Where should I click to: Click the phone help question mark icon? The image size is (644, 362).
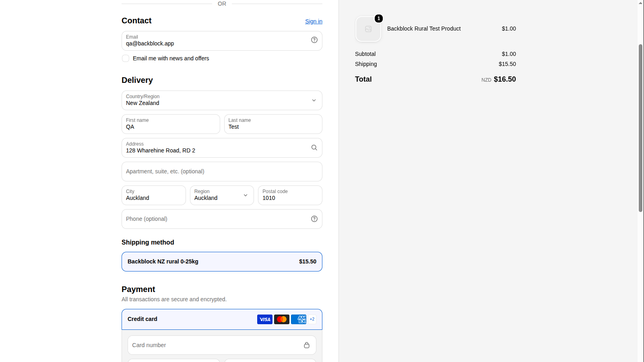[314, 219]
